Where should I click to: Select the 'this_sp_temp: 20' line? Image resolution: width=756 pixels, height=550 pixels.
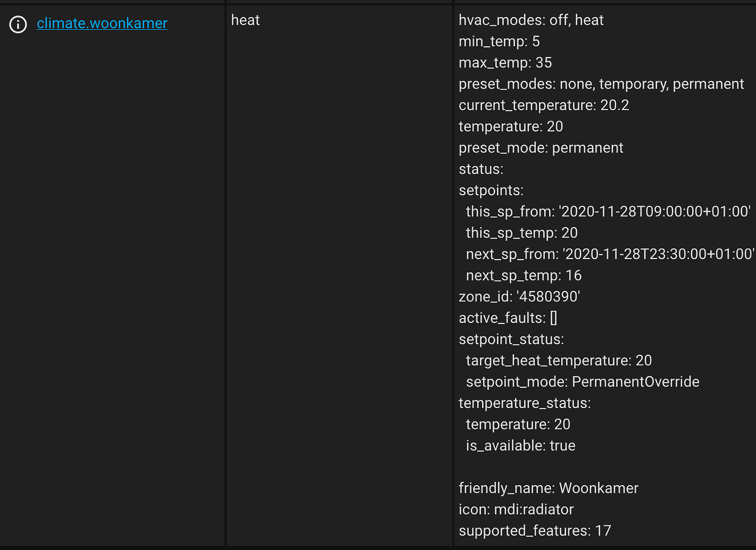pos(522,233)
